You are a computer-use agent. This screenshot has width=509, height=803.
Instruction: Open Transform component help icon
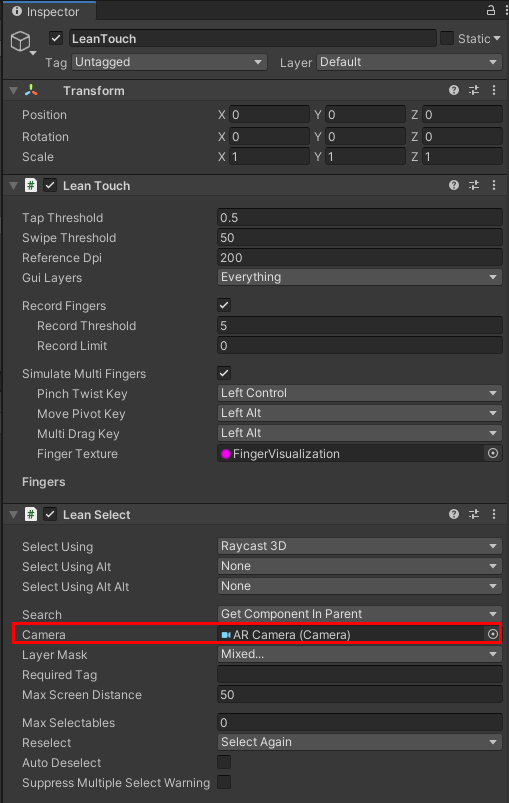coord(454,90)
